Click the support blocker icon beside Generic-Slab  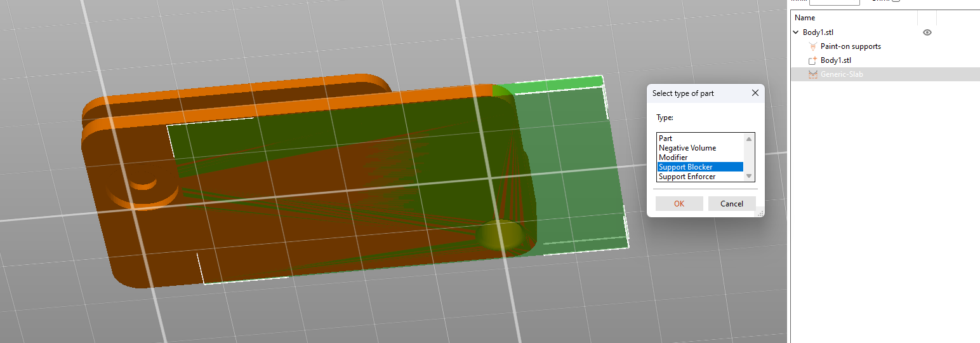[x=812, y=74]
